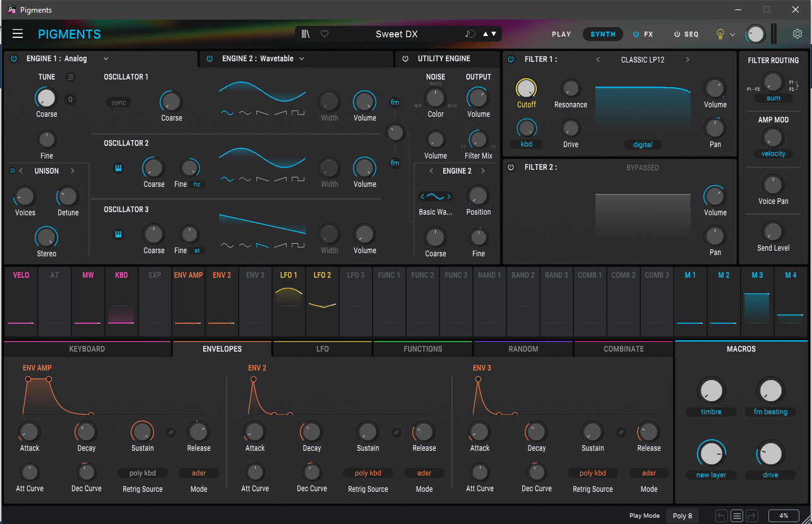Open the Play view
812x524 pixels.
click(561, 34)
